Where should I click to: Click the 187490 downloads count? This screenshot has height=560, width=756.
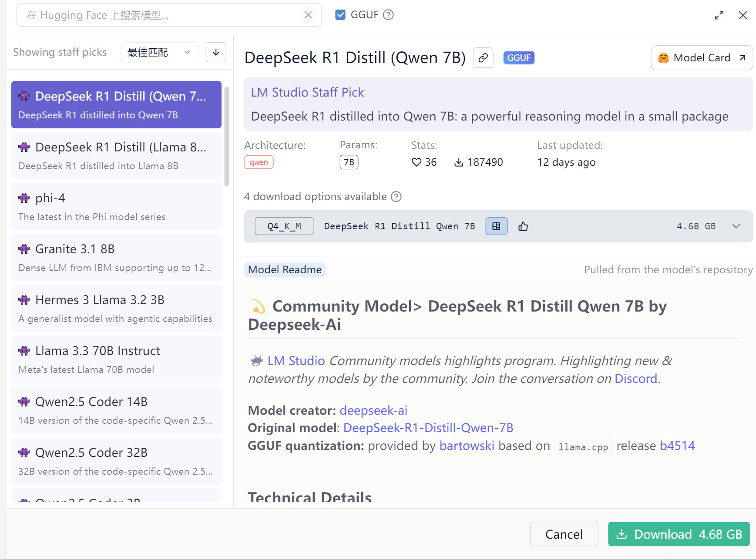click(485, 162)
